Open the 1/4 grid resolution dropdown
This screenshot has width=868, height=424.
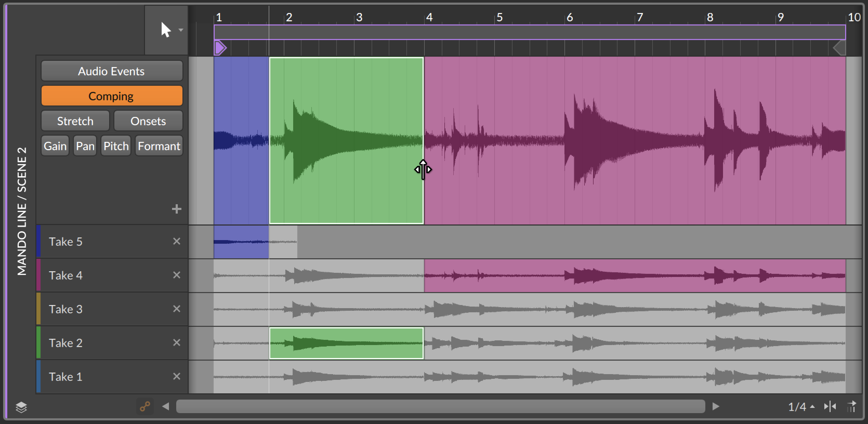click(x=801, y=406)
